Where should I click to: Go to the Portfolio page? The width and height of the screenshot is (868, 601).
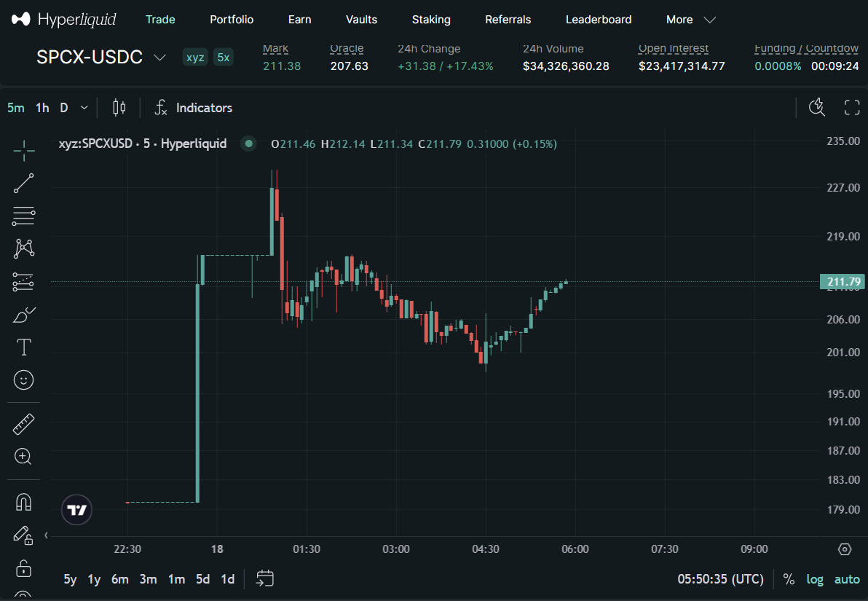tap(232, 20)
